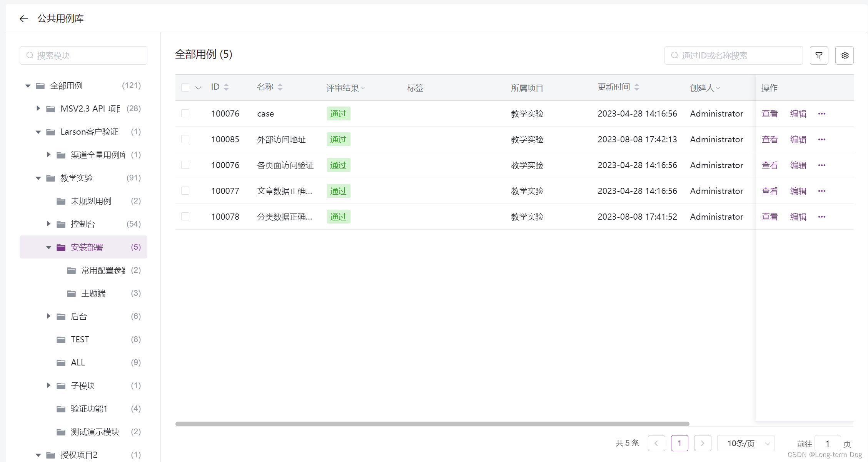Open more actions for case row
This screenshot has height=462, width=868.
pos(822,113)
